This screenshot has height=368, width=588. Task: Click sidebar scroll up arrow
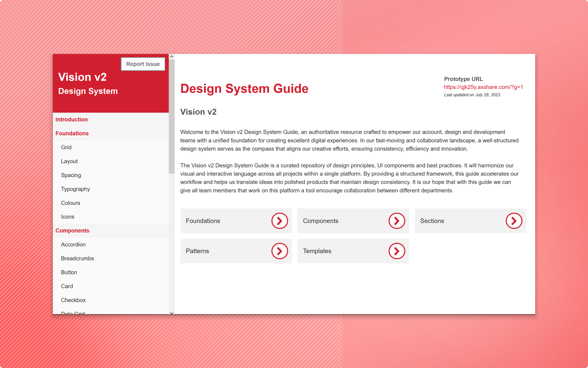click(171, 57)
